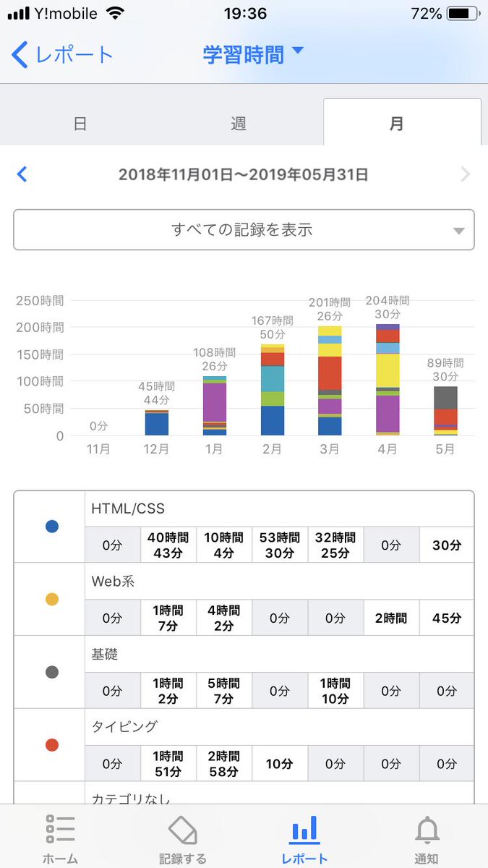
Task: Tap the 4月 stacked bar
Action: tap(388, 380)
